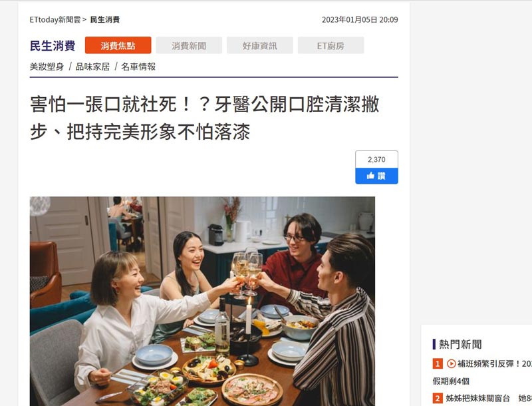Image resolution: width=532 pixels, height=406 pixels.
Task: Switch to the 消費新聞 tab
Action: pos(189,45)
